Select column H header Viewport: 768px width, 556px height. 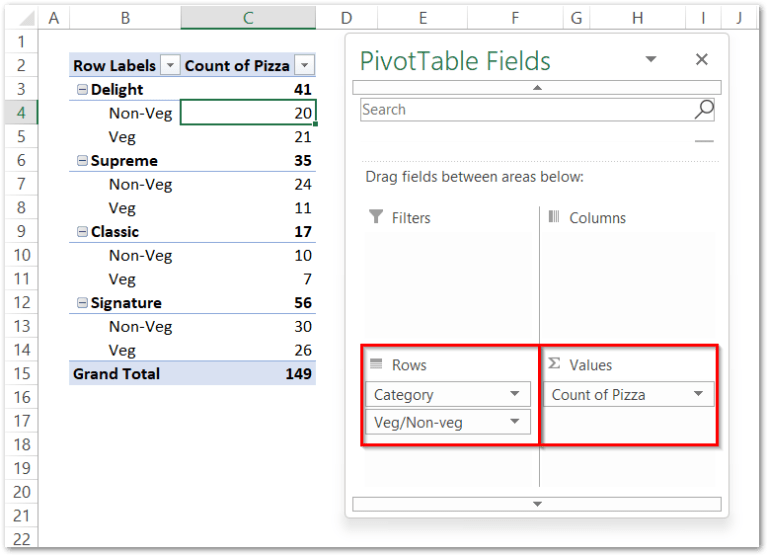[x=637, y=18]
